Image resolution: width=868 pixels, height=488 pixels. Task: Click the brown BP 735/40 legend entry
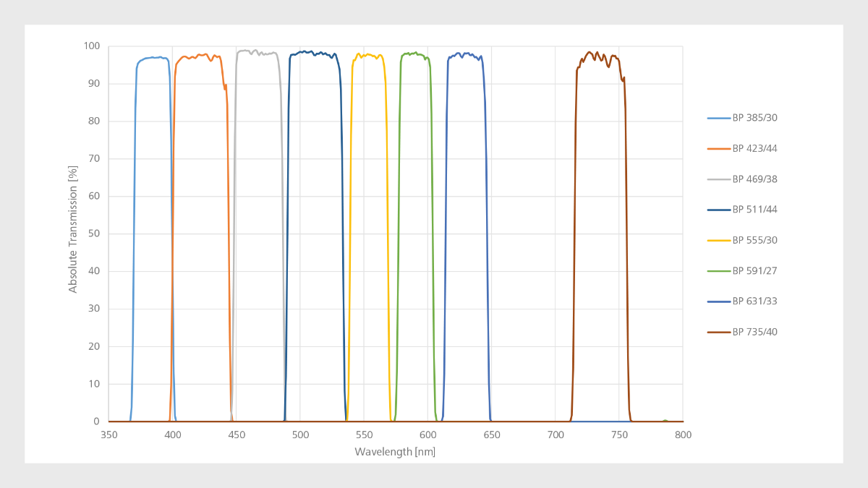coord(754,333)
